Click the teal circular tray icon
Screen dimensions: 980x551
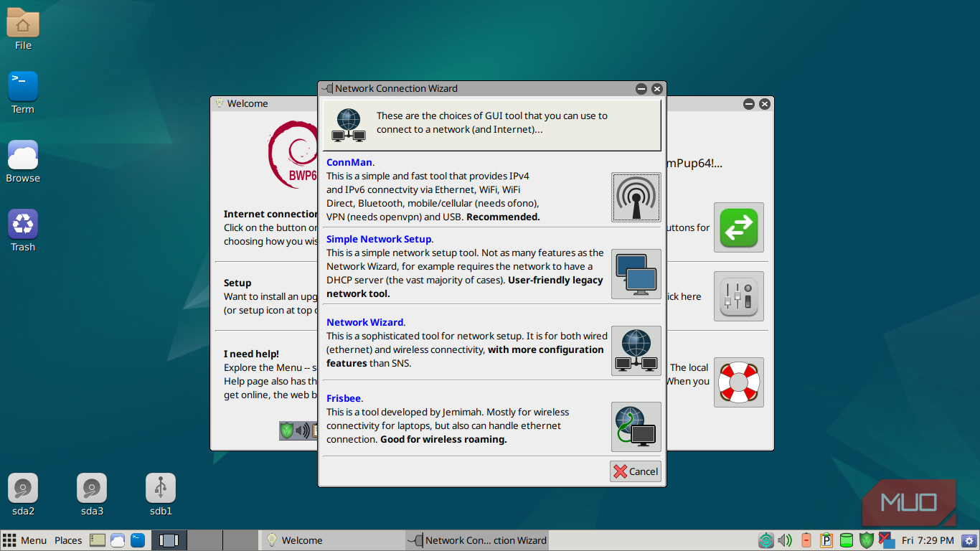coord(766,540)
